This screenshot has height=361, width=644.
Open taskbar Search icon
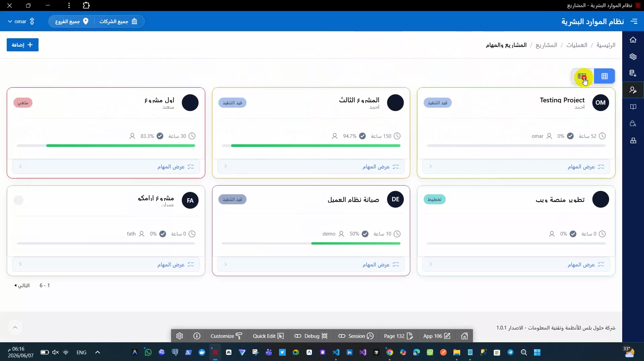tap(524, 352)
